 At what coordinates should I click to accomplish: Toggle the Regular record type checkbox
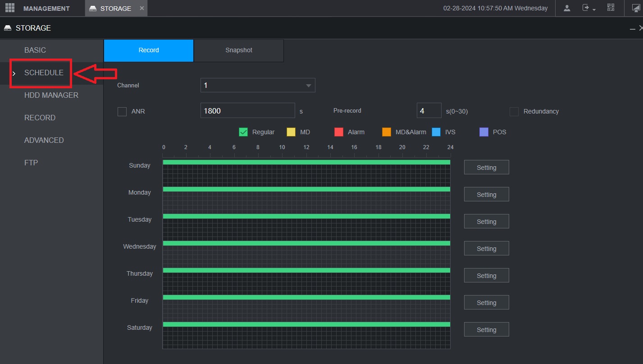pyautogui.click(x=243, y=132)
